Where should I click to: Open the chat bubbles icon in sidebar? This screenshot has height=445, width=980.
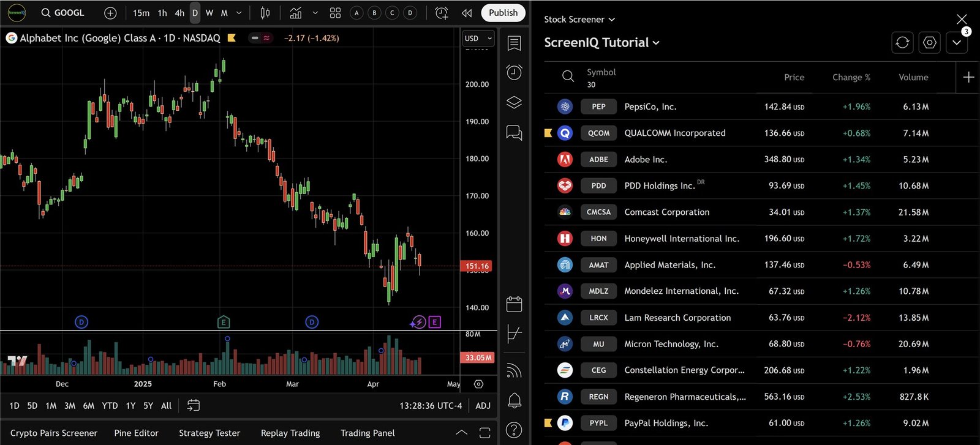[x=514, y=132]
